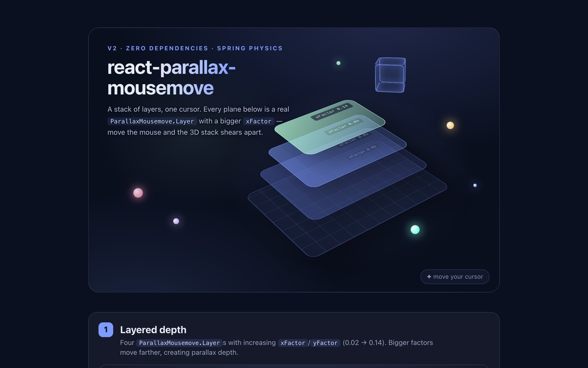Click the 'xFactor 0.09' layer label
This screenshot has height=368, width=588.
344,126
